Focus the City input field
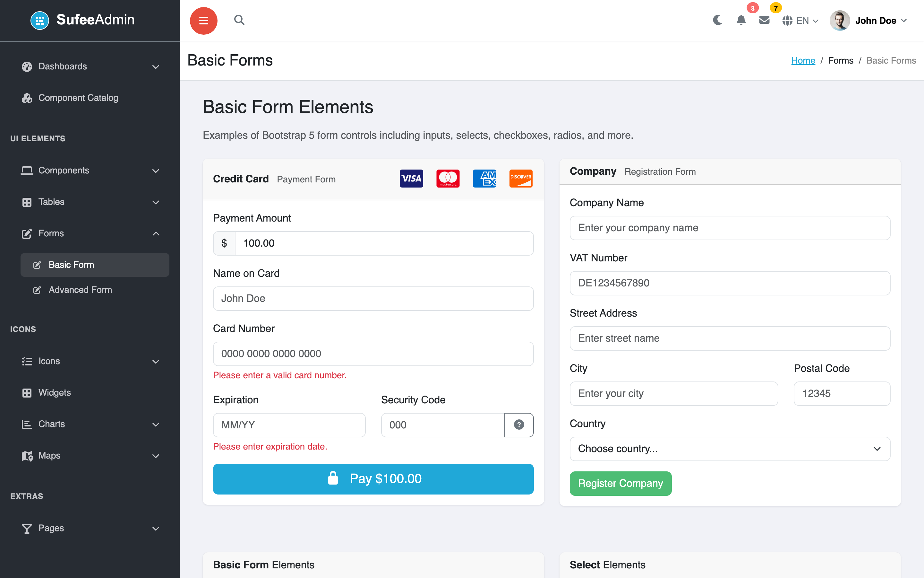The width and height of the screenshot is (924, 578). click(x=673, y=394)
